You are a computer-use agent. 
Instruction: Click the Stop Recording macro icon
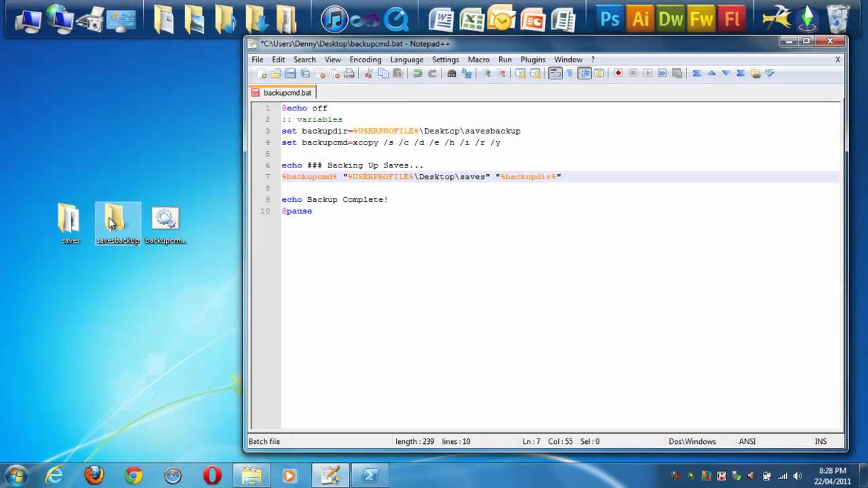pos(633,73)
